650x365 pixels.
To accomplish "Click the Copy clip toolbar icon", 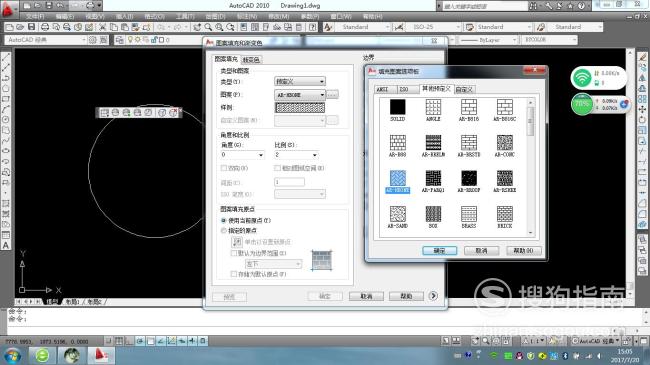I will [113, 27].
